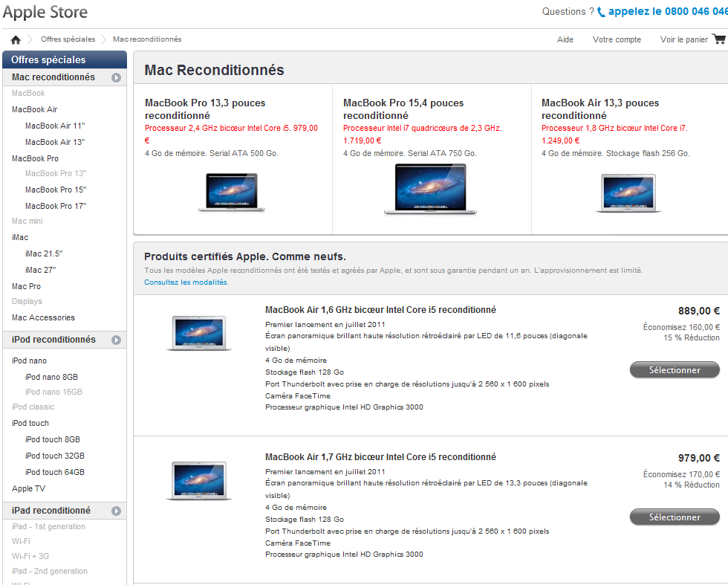Click Économisez 170,00 € text
This screenshot has width=728, height=585.
681,474
